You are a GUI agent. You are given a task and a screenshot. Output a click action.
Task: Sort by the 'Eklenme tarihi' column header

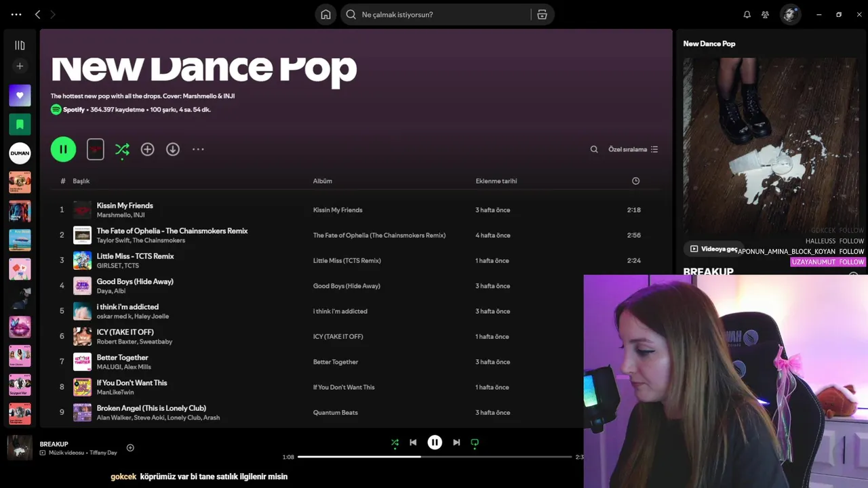tap(496, 181)
